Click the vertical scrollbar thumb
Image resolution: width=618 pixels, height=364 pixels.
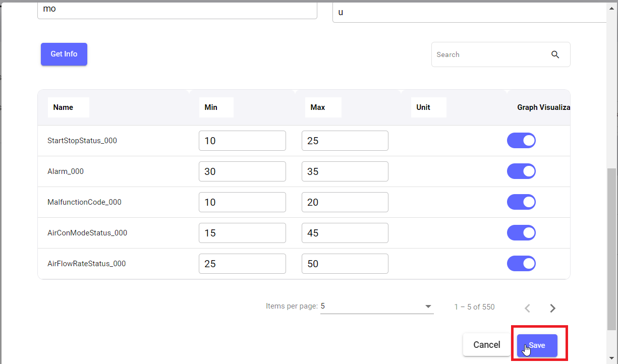click(612, 249)
